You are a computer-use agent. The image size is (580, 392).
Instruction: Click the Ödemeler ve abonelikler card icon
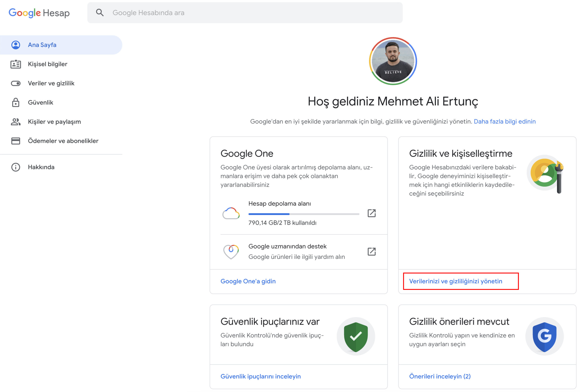[16, 141]
